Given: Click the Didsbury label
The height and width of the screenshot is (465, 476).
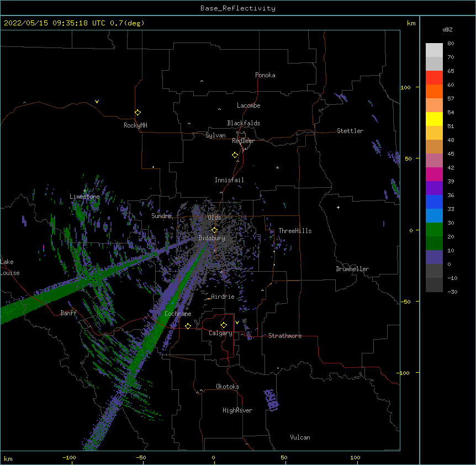Looking at the screenshot, I should click(x=212, y=238).
